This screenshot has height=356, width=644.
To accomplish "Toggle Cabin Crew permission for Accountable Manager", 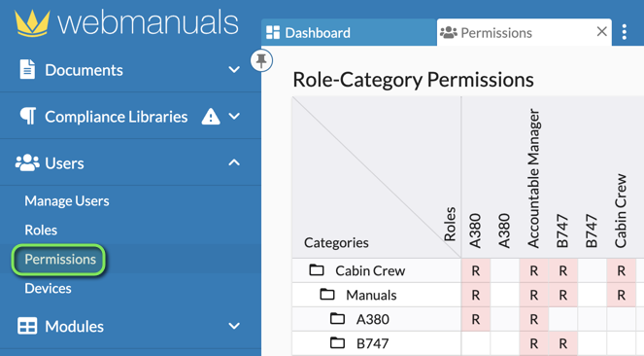I will point(534,270).
